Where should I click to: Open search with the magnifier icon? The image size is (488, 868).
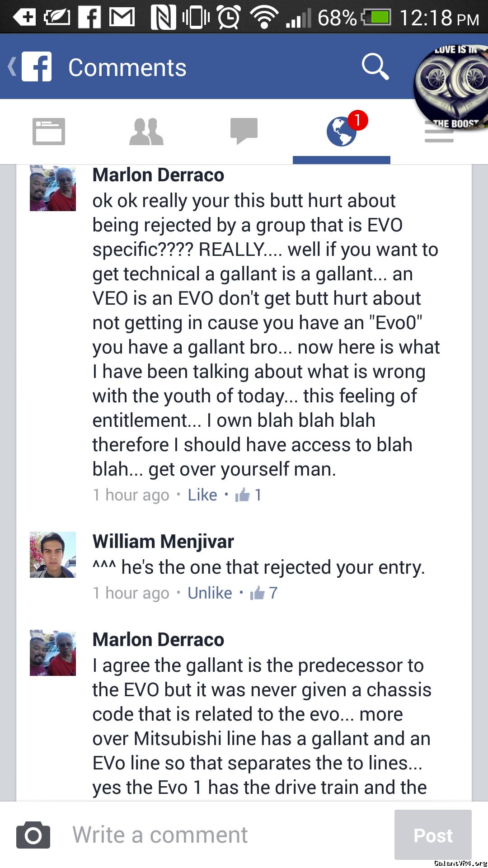pos(375,66)
